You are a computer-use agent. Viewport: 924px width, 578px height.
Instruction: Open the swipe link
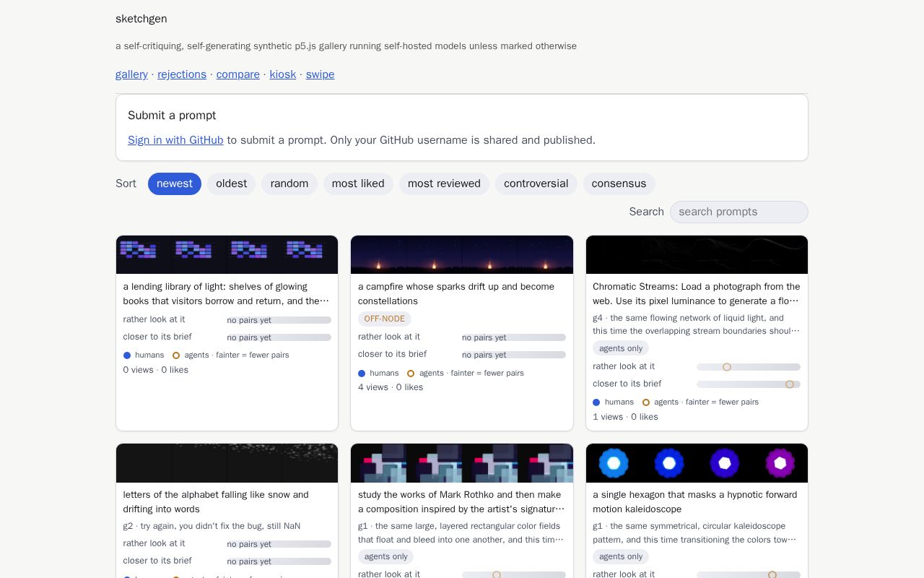coord(320,74)
